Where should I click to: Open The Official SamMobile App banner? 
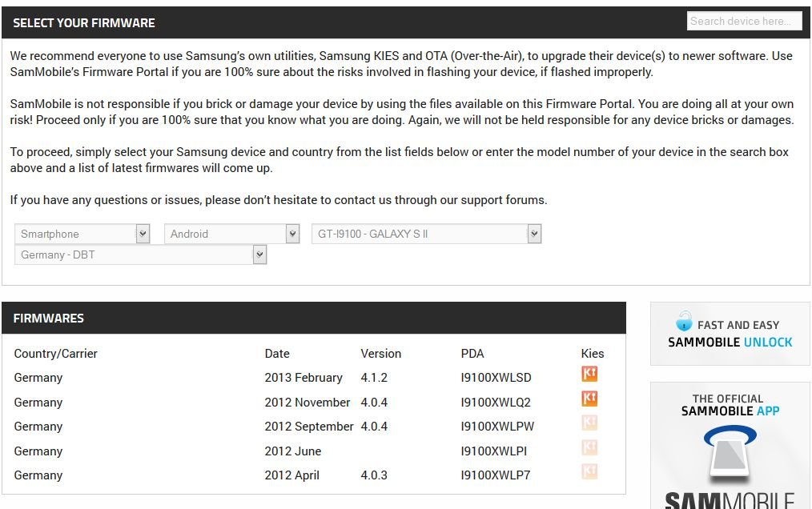click(730, 445)
